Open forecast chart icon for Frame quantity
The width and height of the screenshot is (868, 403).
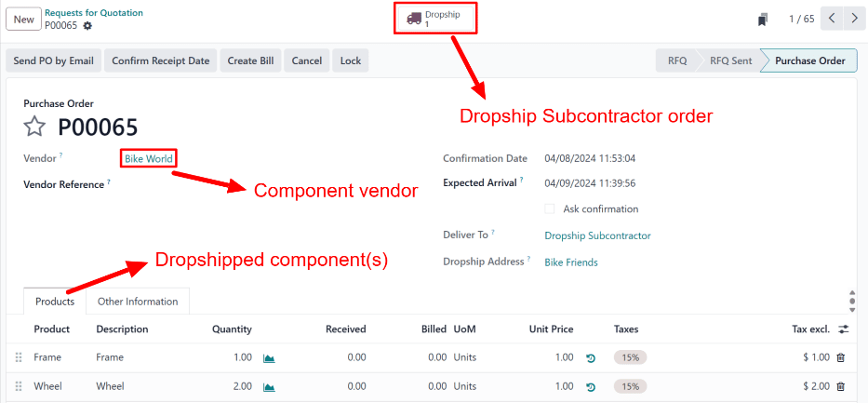[269, 357]
